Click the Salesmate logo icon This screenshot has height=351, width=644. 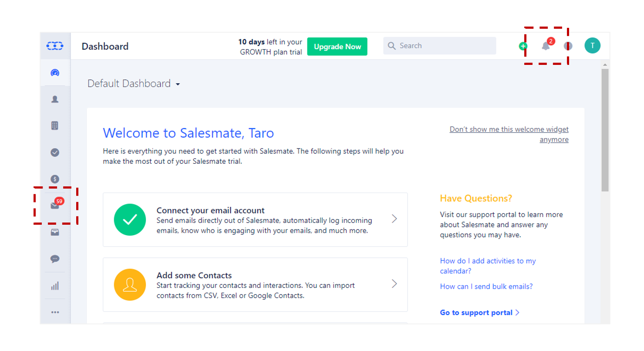click(x=55, y=46)
